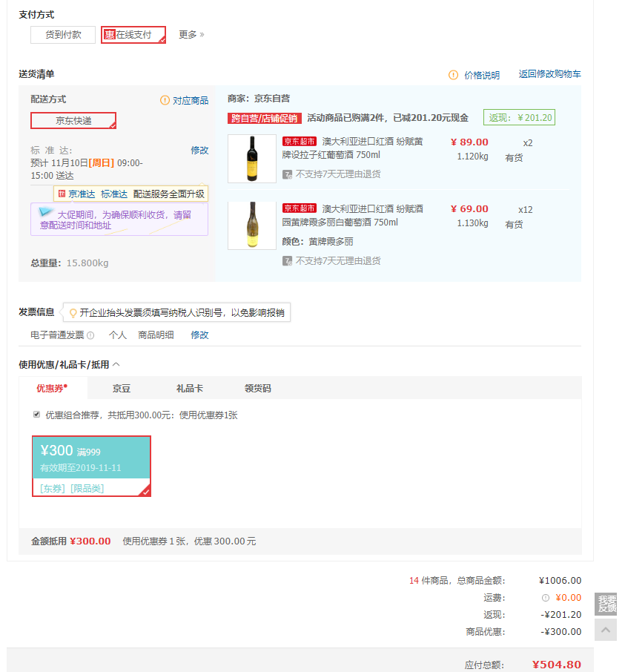Click 返回修改购物车 link
The image size is (625, 672).
point(549,74)
